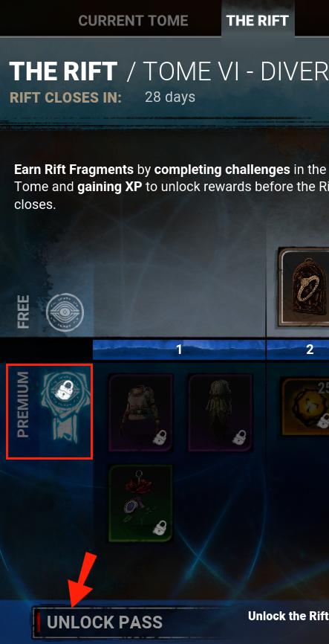The width and height of the screenshot is (329, 644).
Task: Click the '28 days' rift closing timer
Action: pyautogui.click(x=170, y=97)
